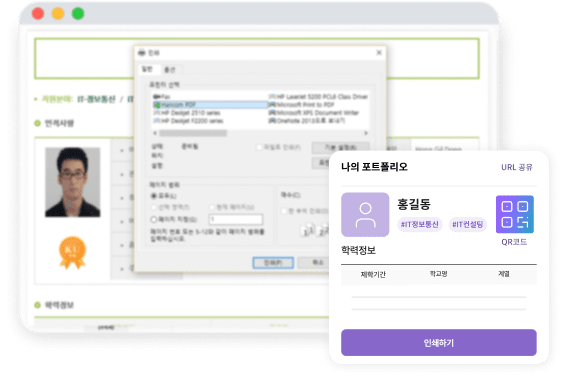Viewport: 563px width, 378px height.
Task: Select the 페이지 지정 radio option
Action: (154, 219)
